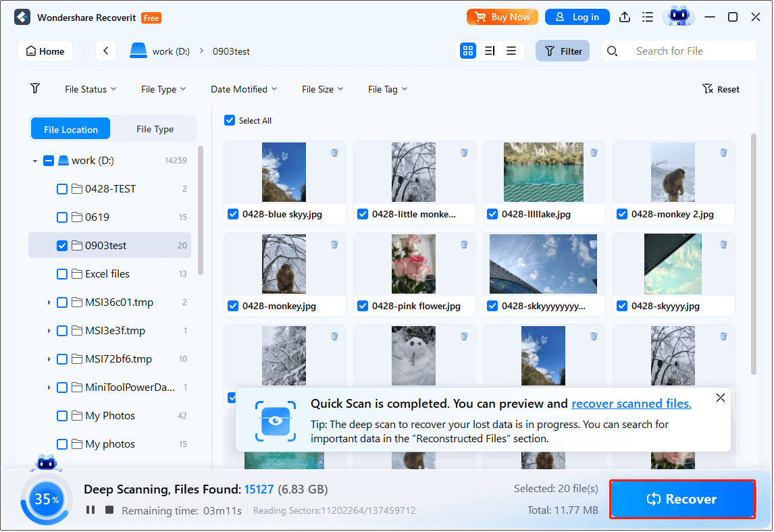
Task: Check the Excel files folder checkbox
Action: click(62, 274)
